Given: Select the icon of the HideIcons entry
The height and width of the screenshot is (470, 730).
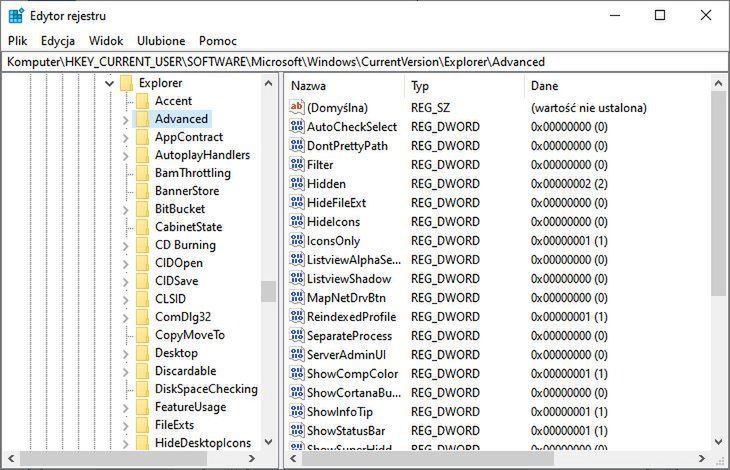Looking at the screenshot, I should [297, 222].
